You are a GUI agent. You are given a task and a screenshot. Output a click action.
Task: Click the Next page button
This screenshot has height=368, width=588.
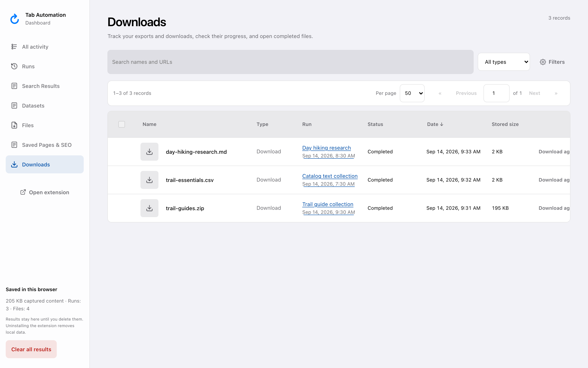coord(535,93)
